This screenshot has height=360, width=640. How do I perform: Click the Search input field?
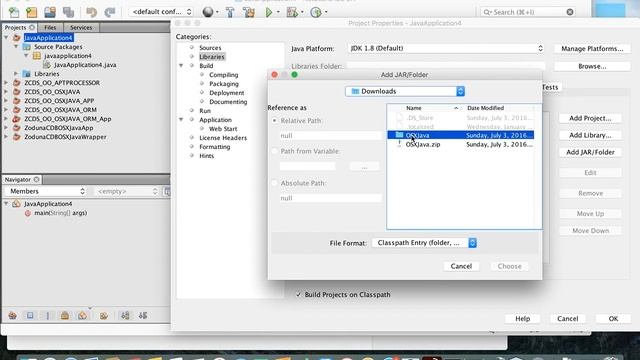coord(528,12)
